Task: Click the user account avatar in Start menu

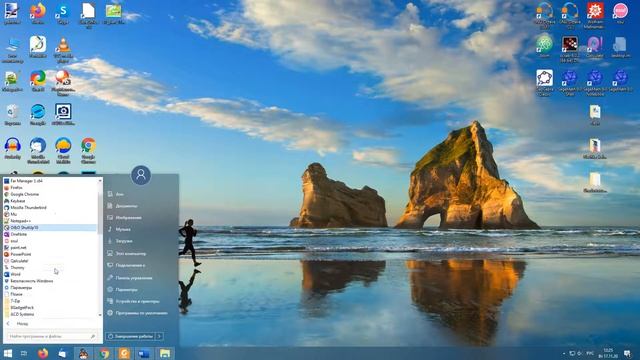Action: click(x=141, y=175)
